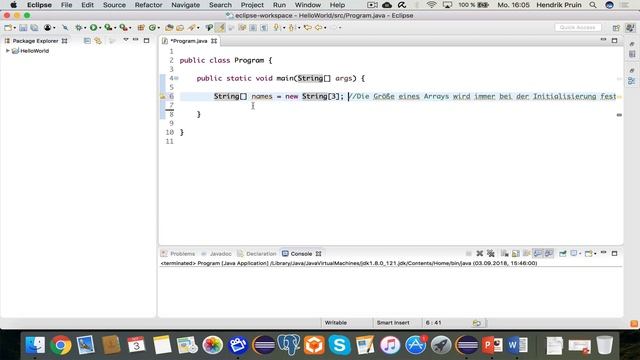Toggle Mark Occurrences highlighter icon

(x=220, y=28)
